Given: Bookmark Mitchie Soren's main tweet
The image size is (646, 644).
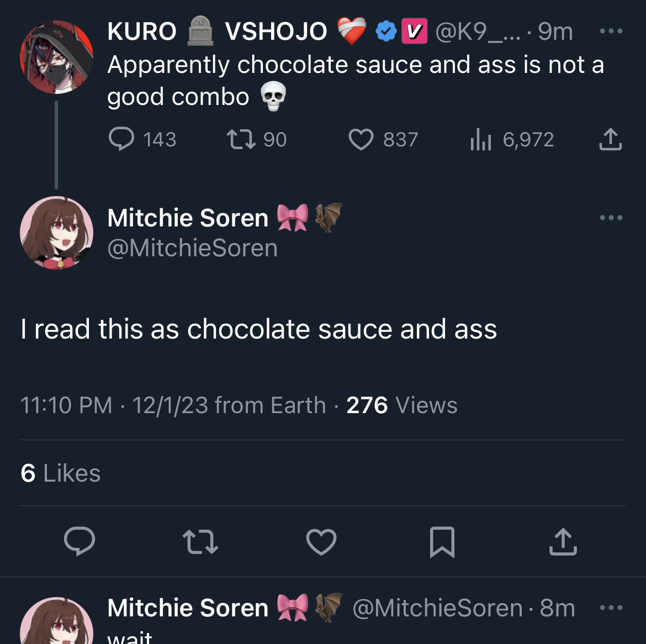Looking at the screenshot, I should 442,541.
